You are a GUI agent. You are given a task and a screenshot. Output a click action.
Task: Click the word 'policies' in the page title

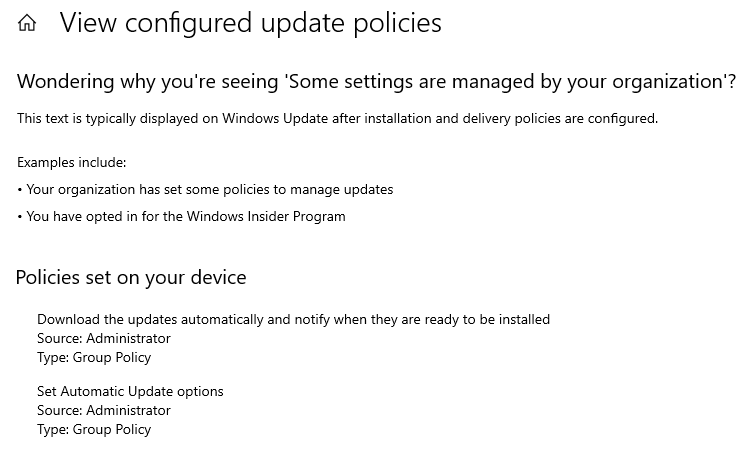coord(397,22)
